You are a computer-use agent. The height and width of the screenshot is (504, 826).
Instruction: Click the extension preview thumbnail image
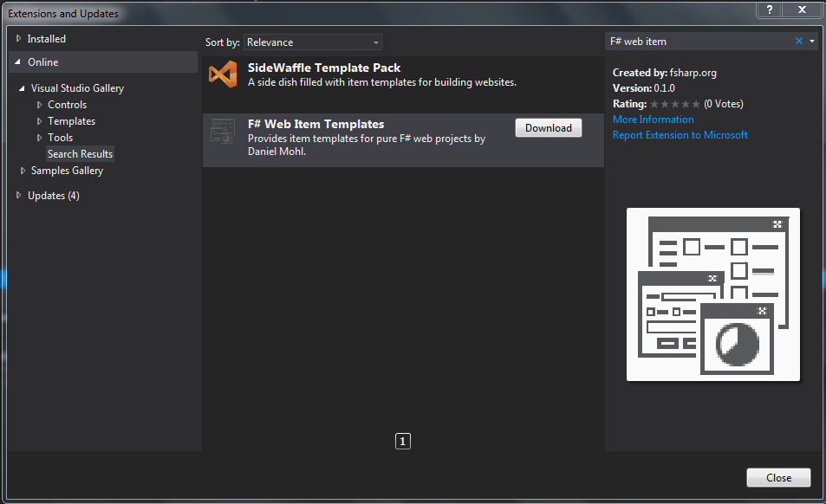[x=713, y=294]
